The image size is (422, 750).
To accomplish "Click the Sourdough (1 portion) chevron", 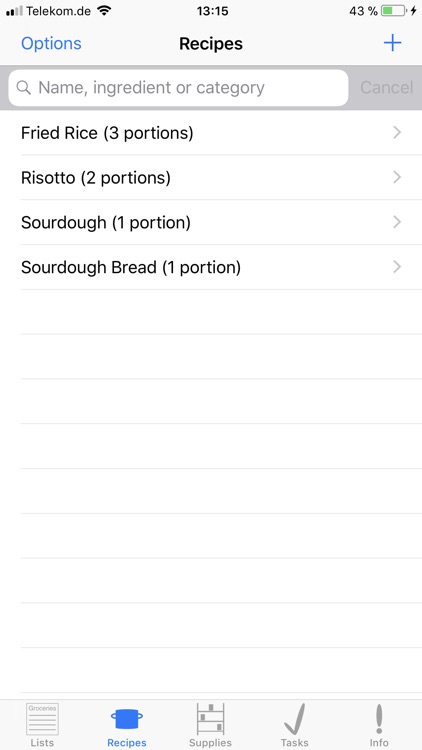I will tap(397, 222).
